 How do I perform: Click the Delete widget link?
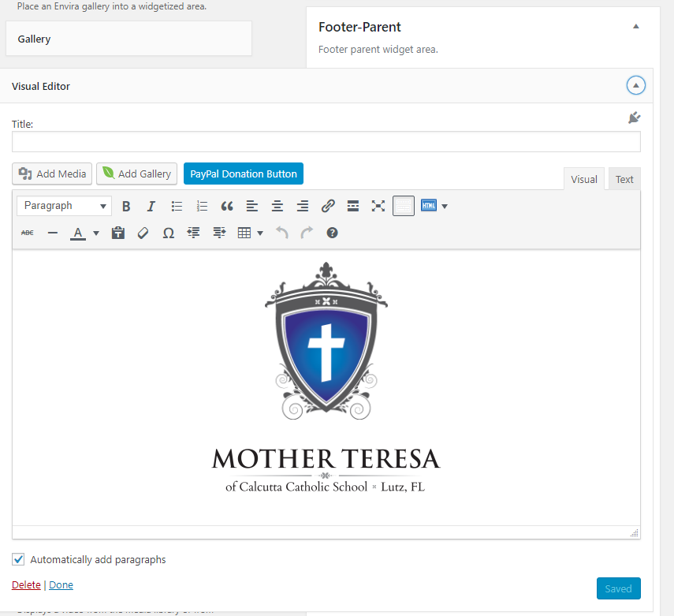(26, 584)
